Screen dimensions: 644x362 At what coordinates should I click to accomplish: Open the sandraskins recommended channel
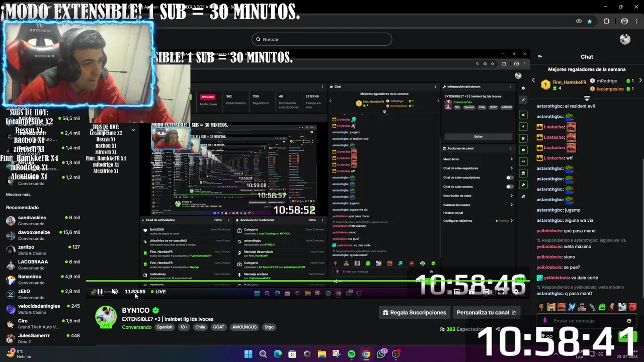(x=43, y=221)
